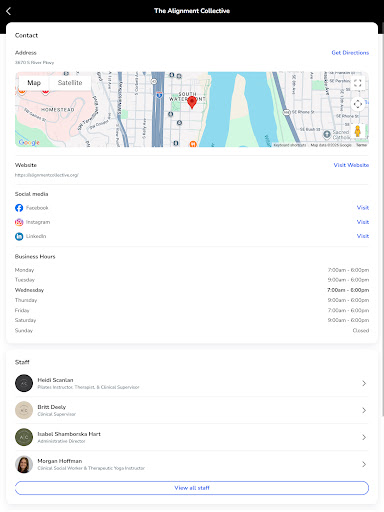Image resolution: width=384 pixels, height=512 pixels.
Task: Open Britt Deely staff name
Action: point(52,407)
